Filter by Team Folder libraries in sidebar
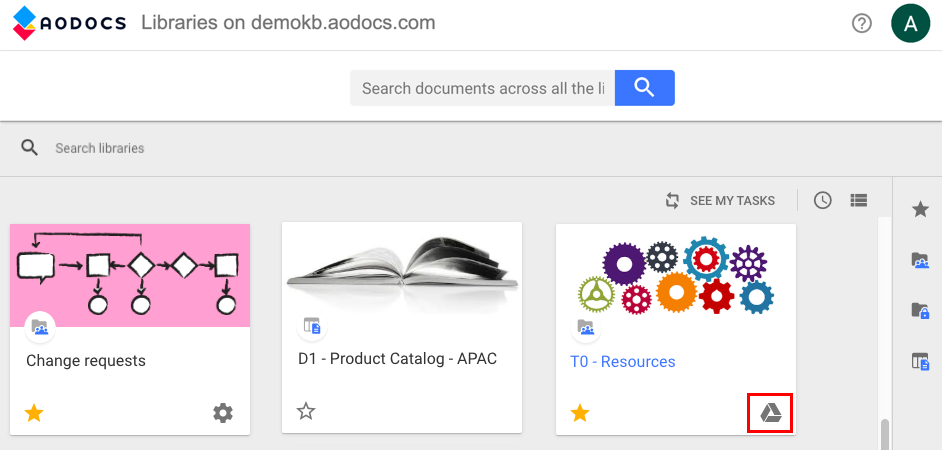Screen dimensions: 942x450 (x=921, y=260)
